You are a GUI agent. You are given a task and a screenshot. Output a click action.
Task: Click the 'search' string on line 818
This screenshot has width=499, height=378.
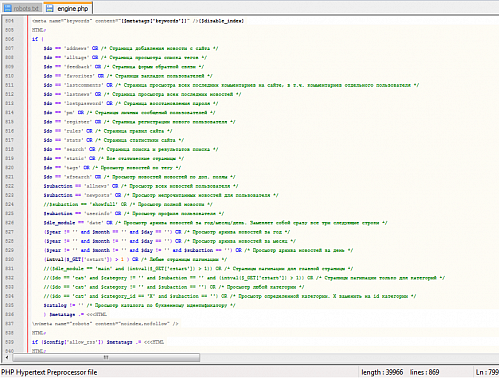(75, 149)
